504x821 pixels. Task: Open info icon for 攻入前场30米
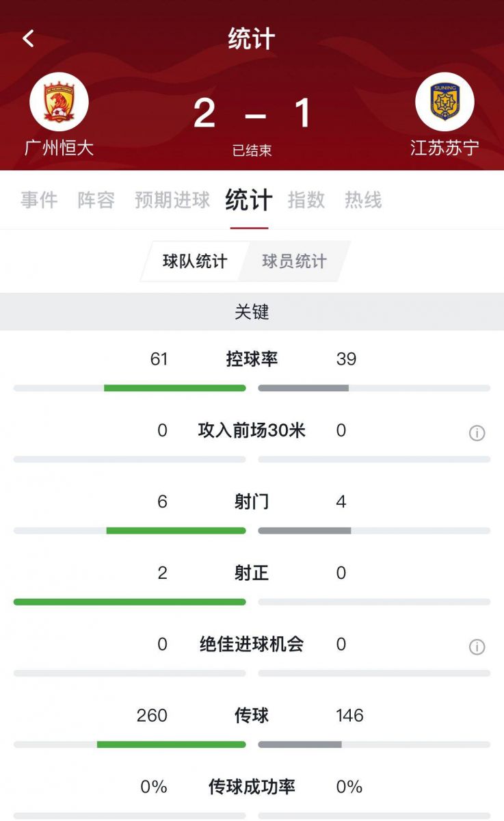(x=477, y=433)
